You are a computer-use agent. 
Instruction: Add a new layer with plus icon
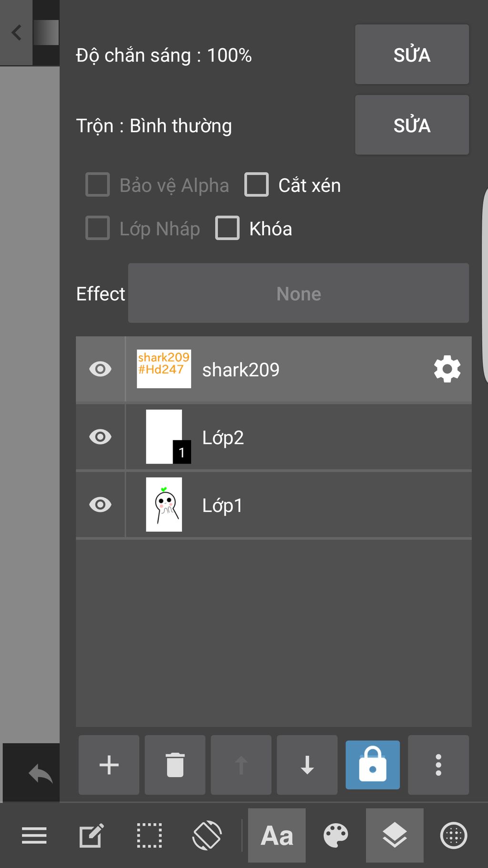(x=109, y=765)
